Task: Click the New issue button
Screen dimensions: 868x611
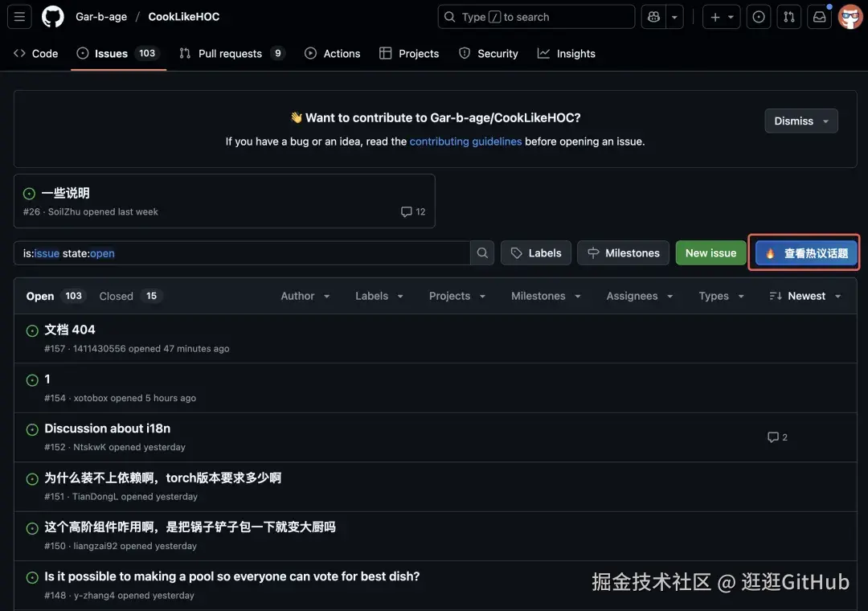Action: coord(710,252)
